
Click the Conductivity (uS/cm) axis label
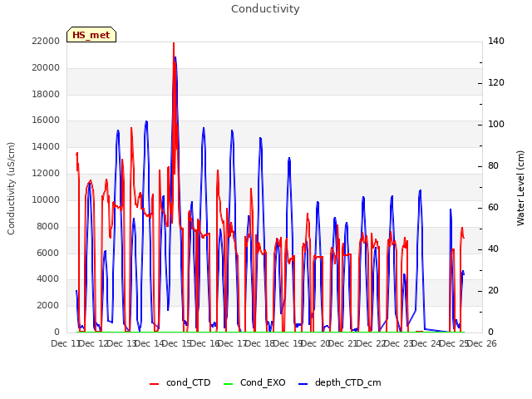[11, 189]
